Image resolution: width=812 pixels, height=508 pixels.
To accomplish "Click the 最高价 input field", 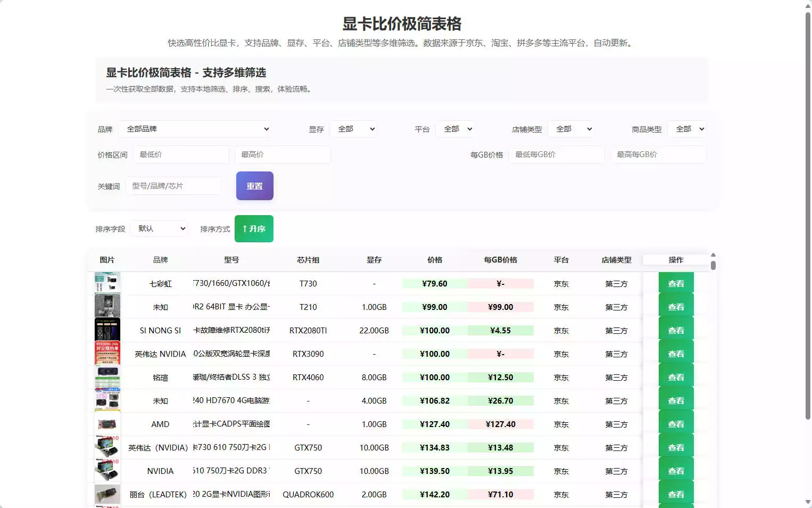I will 283,154.
